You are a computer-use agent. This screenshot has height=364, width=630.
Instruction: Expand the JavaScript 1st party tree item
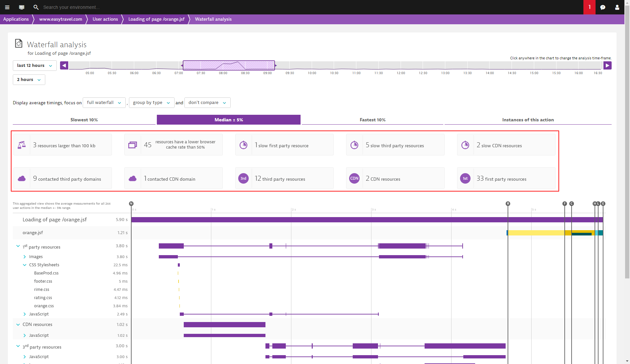pyautogui.click(x=24, y=314)
